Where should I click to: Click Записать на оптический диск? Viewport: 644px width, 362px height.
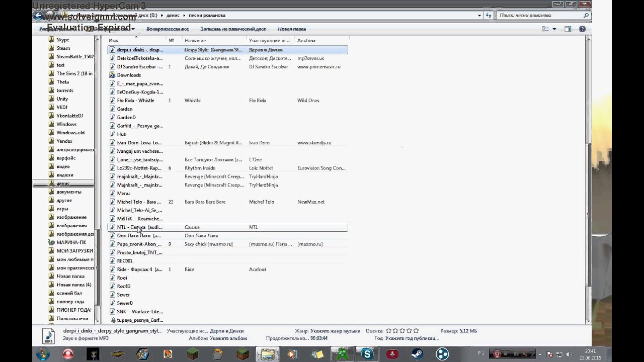pyautogui.click(x=233, y=29)
